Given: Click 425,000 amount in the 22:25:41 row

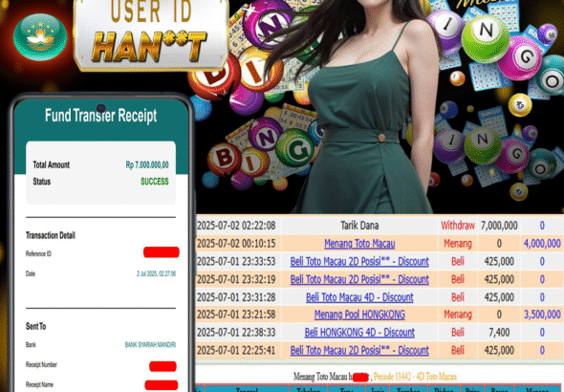Looking at the screenshot, I should [499, 350].
